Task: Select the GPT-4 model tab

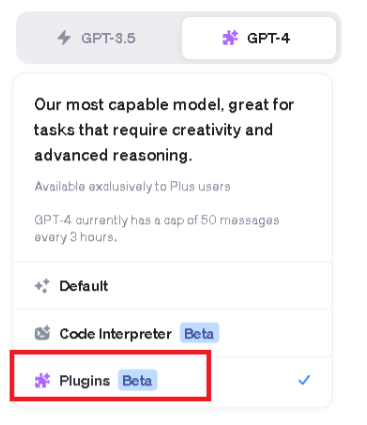Action: pyautogui.click(x=259, y=38)
